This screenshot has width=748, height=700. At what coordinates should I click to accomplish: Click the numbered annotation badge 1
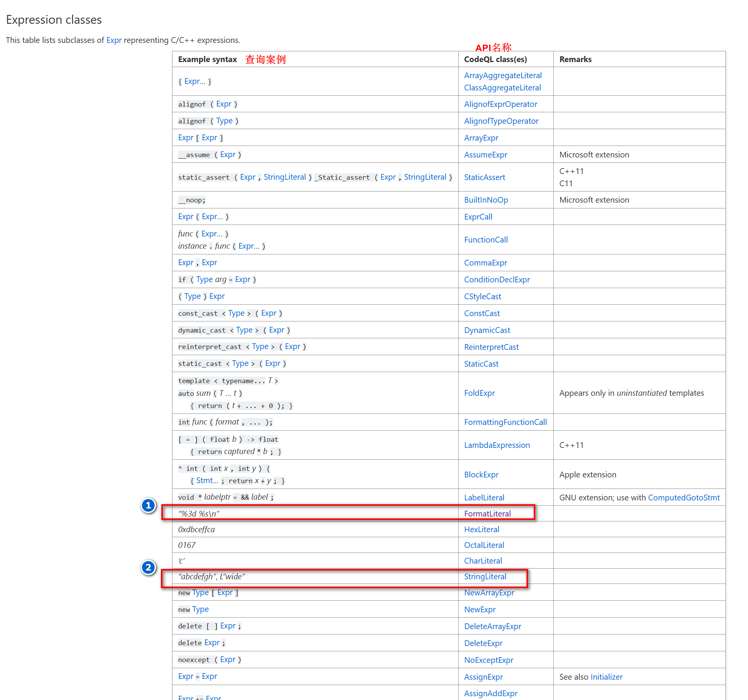point(148,505)
